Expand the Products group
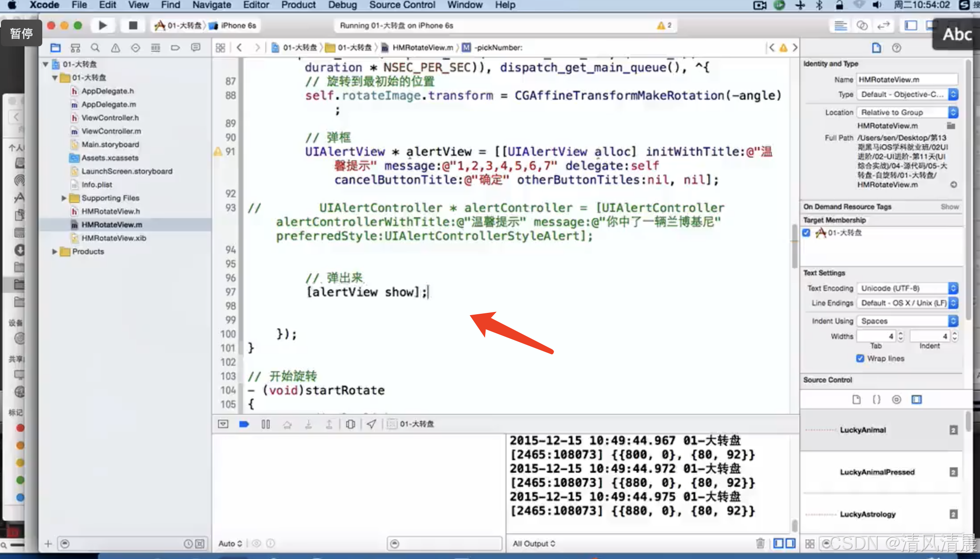Viewport: 980px width, 559px height. tap(54, 251)
